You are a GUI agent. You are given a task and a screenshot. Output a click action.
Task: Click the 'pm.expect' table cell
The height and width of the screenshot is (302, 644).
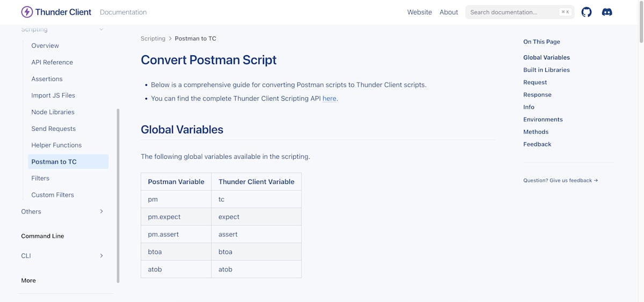(x=176, y=217)
